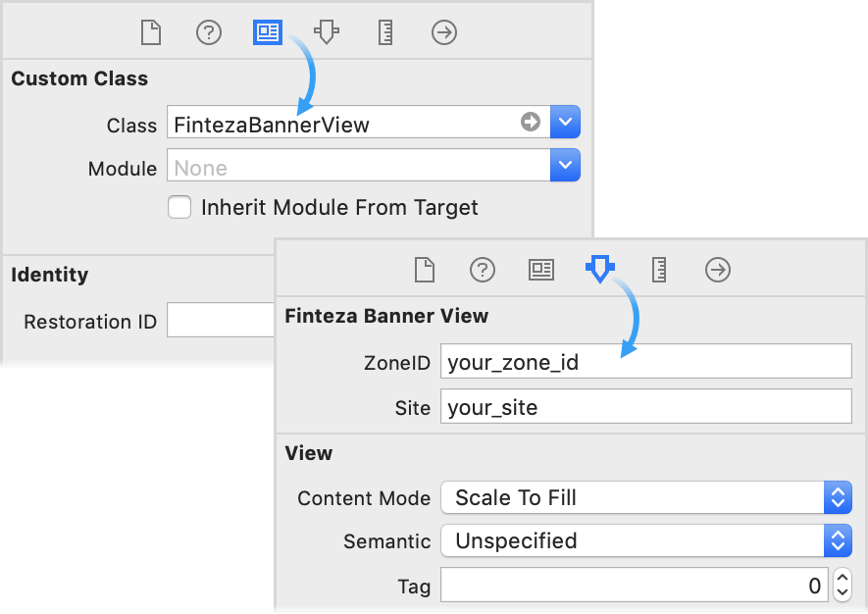The height and width of the screenshot is (614, 868).
Task: Click the File inspector icon in lower panel
Action: (x=424, y=269)
